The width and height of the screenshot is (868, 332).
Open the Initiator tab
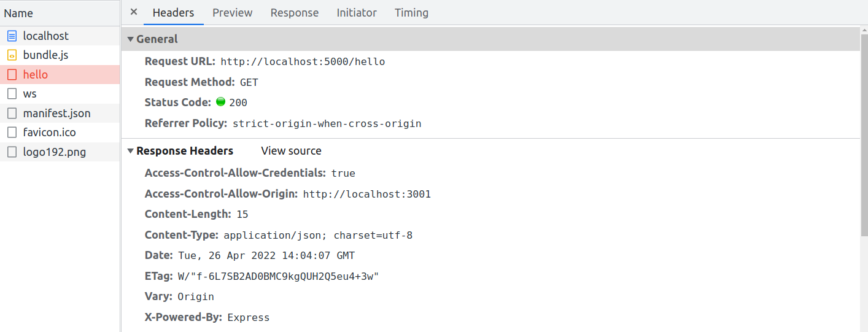click(x=357, y=12)
